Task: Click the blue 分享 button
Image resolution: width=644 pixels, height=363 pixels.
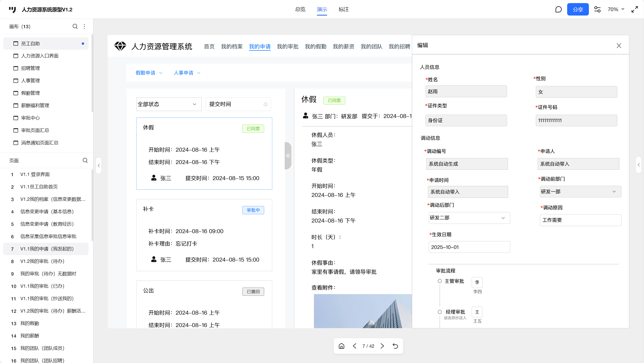Action: (x=578, y=10)
